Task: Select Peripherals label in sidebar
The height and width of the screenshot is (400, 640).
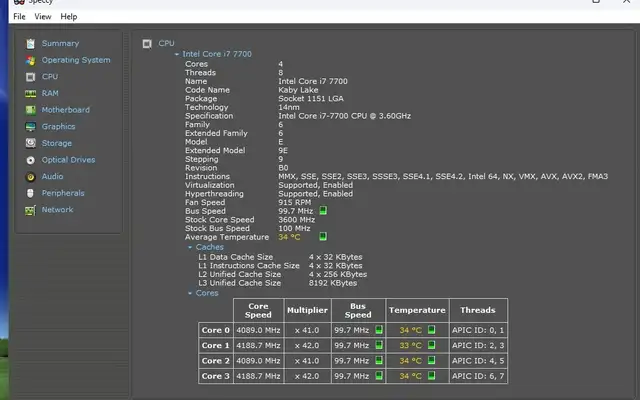Action: coord(63,193)
